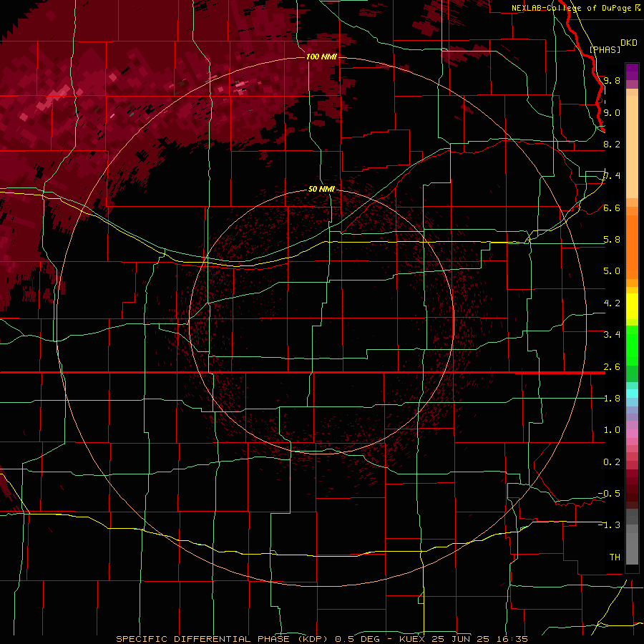
Task: Click the 1.8 value on the color scale
Action: [x=612, y=399]
